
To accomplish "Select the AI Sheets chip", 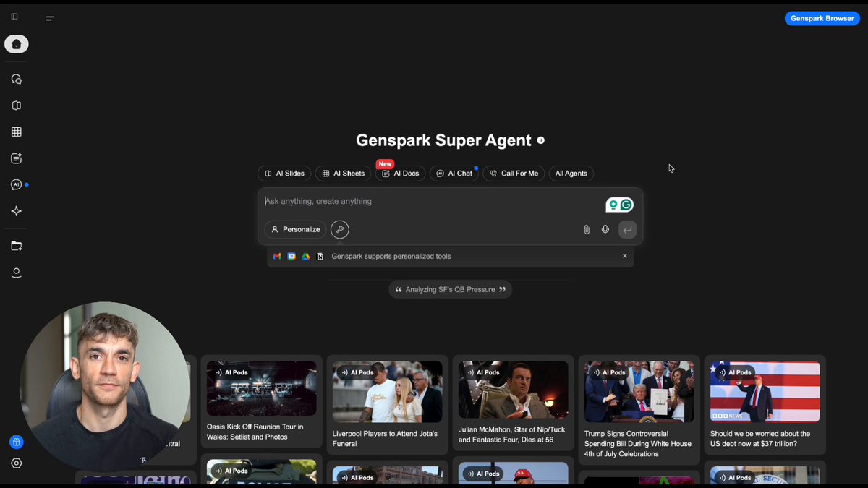I will pos(343,174).
